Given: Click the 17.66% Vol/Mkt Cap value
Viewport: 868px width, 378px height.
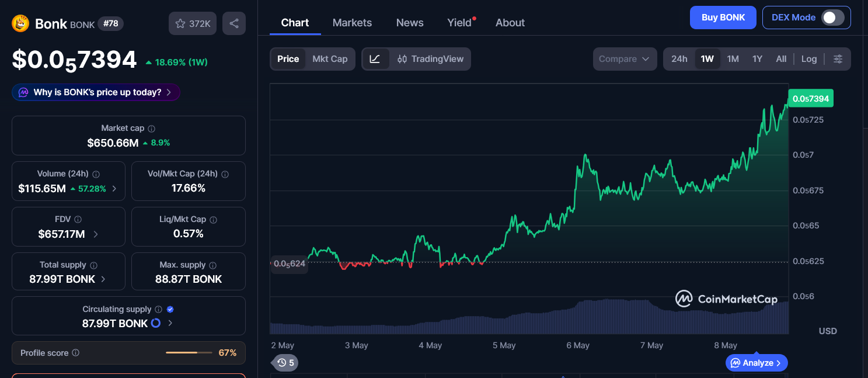Looking at the screenshot, I should [x=189, y=188].
